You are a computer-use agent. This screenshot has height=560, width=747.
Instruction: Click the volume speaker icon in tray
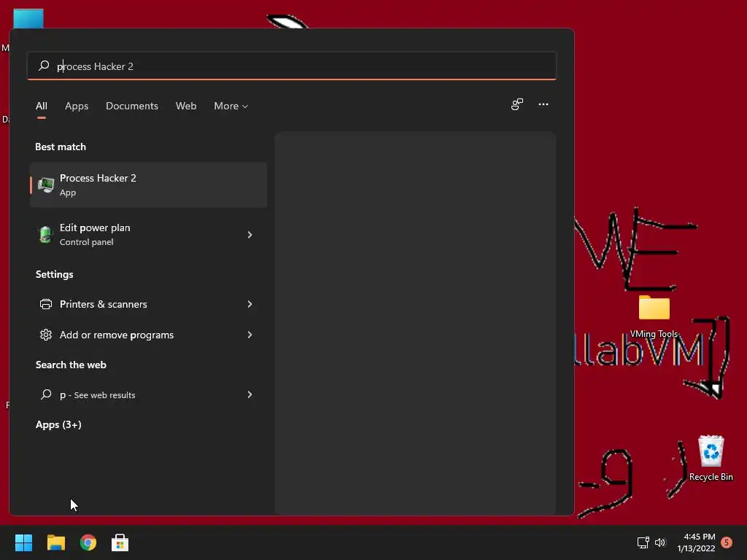(659, 542)
